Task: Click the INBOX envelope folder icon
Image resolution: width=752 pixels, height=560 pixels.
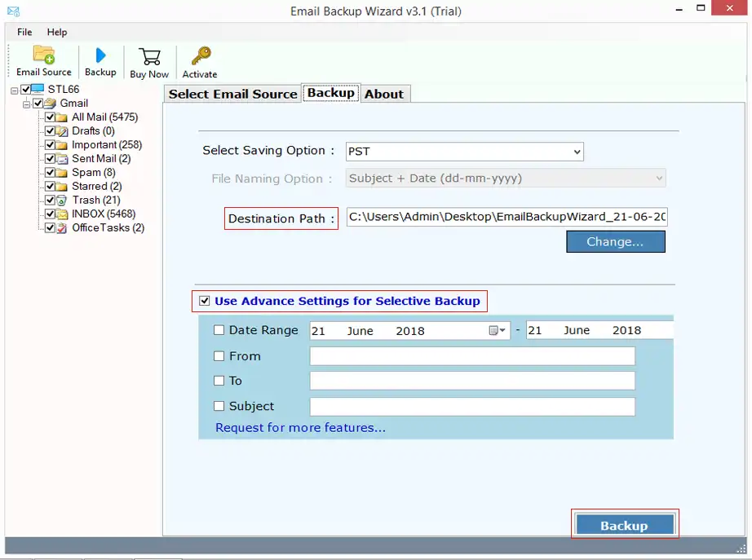Action: pos(62,214)
